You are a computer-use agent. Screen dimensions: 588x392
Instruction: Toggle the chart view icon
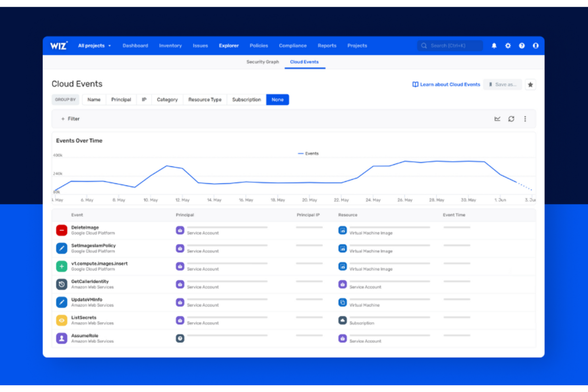497,119
